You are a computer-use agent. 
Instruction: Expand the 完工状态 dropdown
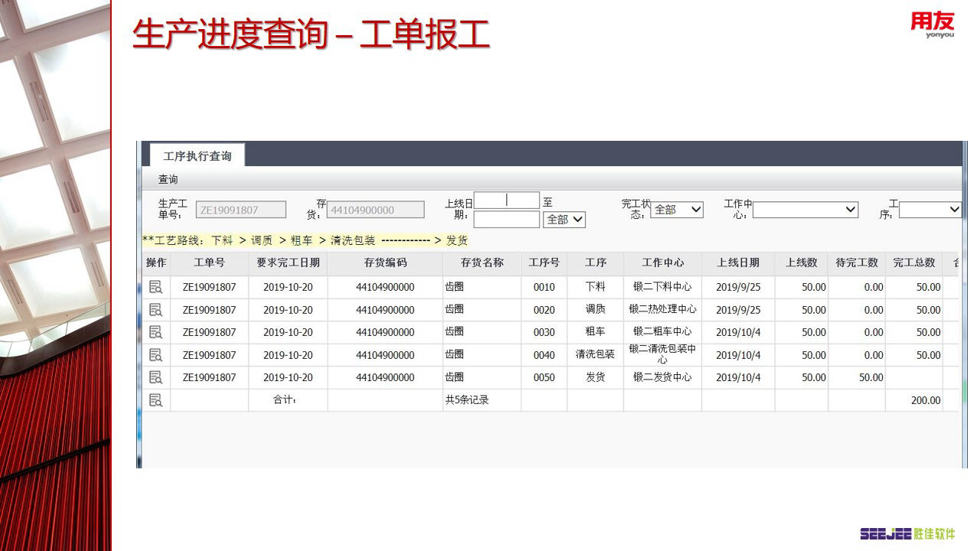(677, 209)
